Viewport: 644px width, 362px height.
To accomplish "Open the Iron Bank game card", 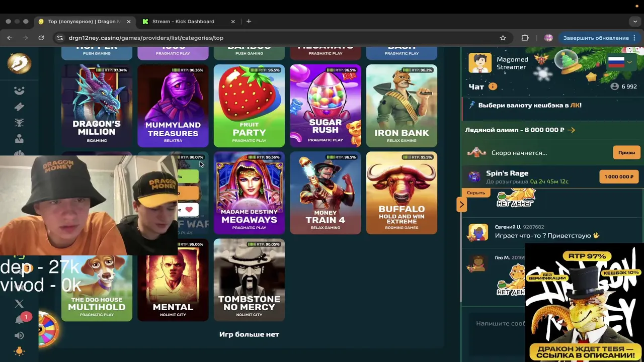I will pyautogui.click(x=401, y=106).
